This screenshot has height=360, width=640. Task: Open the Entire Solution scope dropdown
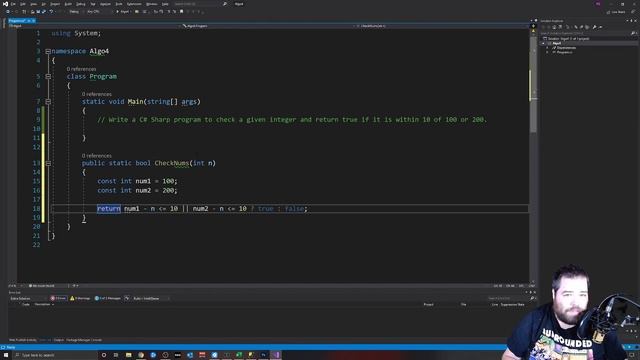(x=27, y=298)
